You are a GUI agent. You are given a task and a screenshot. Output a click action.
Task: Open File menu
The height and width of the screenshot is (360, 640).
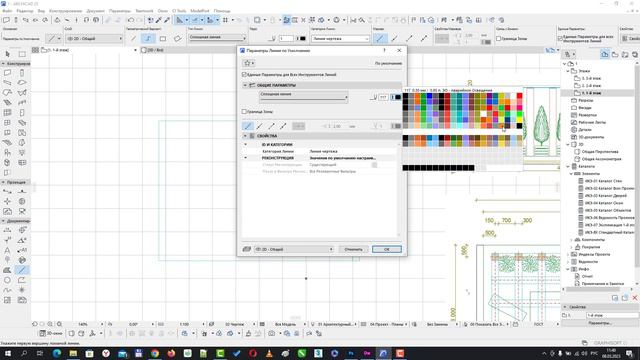tap(7, 11)
